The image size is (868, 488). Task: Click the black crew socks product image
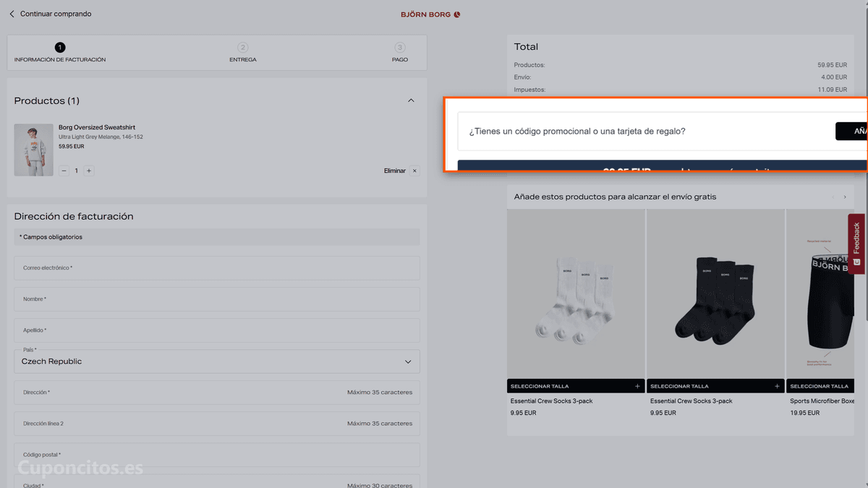pos(715,294)
